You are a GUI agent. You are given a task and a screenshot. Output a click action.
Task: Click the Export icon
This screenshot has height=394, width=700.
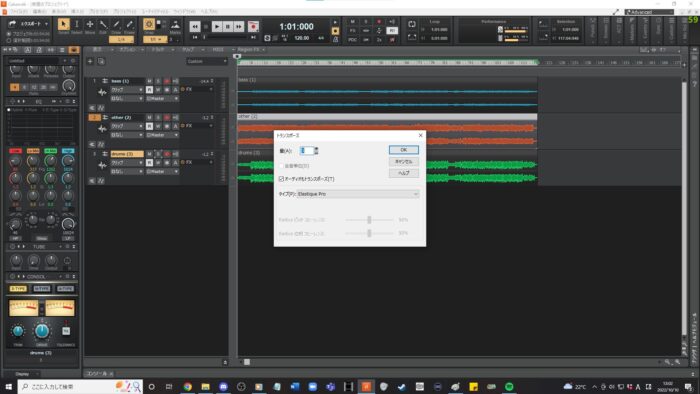tap(12, 24)
